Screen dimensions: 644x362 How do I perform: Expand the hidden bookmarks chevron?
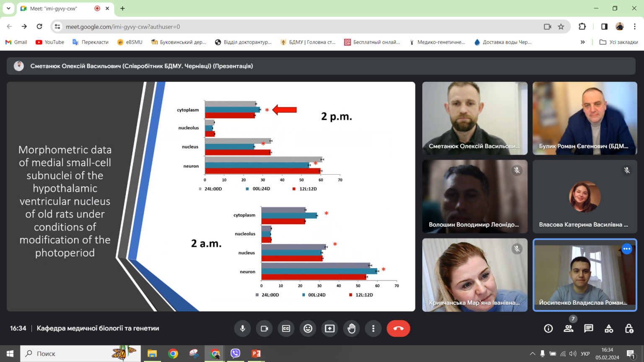tap(582, 42)
